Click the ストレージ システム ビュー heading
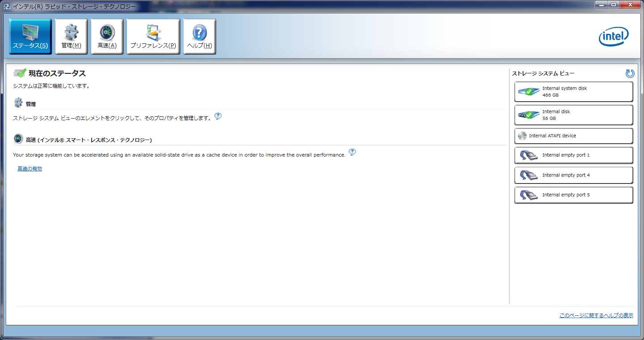644x340 pixels. [543, 73]
